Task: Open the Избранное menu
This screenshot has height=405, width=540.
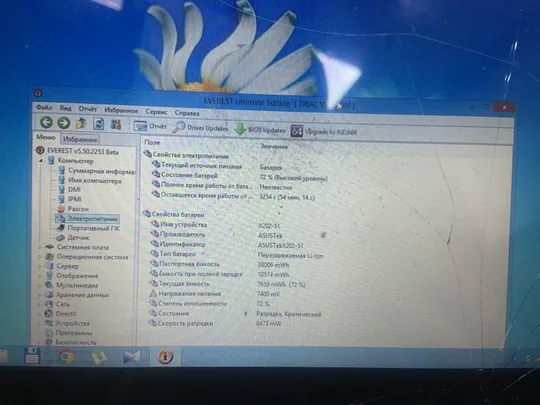Action: pos(121,111)
